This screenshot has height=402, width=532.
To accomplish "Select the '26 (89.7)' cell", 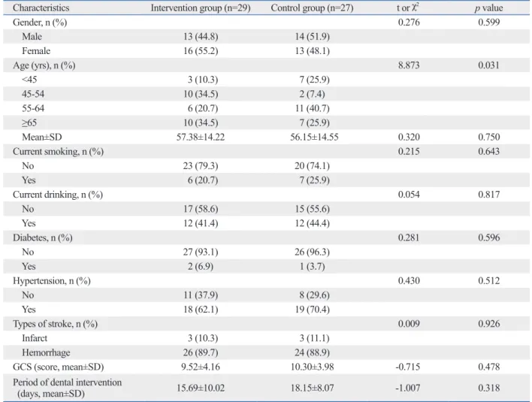I will [x=201, y=352].
